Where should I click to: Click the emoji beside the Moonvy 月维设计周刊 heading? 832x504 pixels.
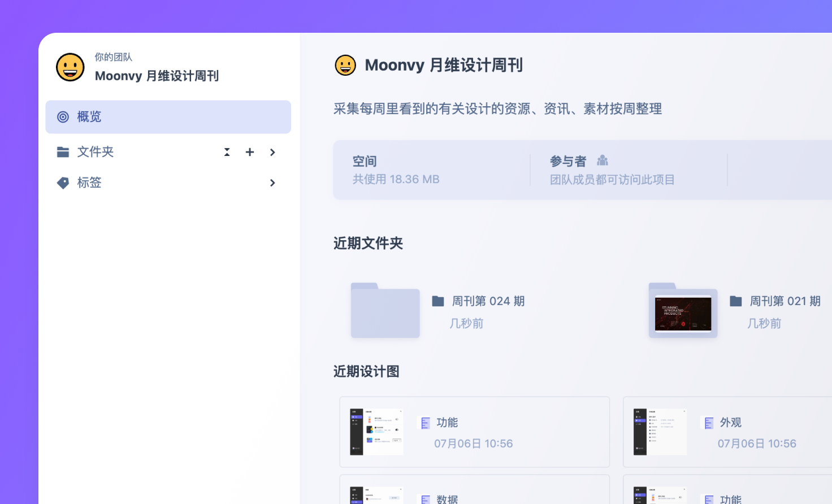click(345, 66)
